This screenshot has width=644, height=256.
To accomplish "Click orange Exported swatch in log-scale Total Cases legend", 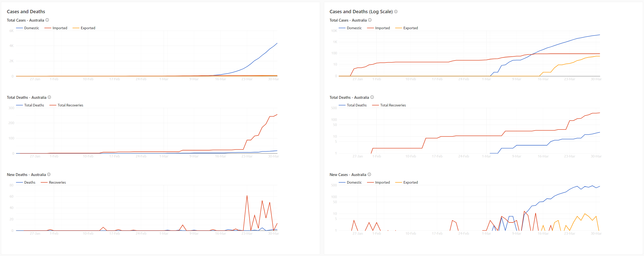I will 398,28.
